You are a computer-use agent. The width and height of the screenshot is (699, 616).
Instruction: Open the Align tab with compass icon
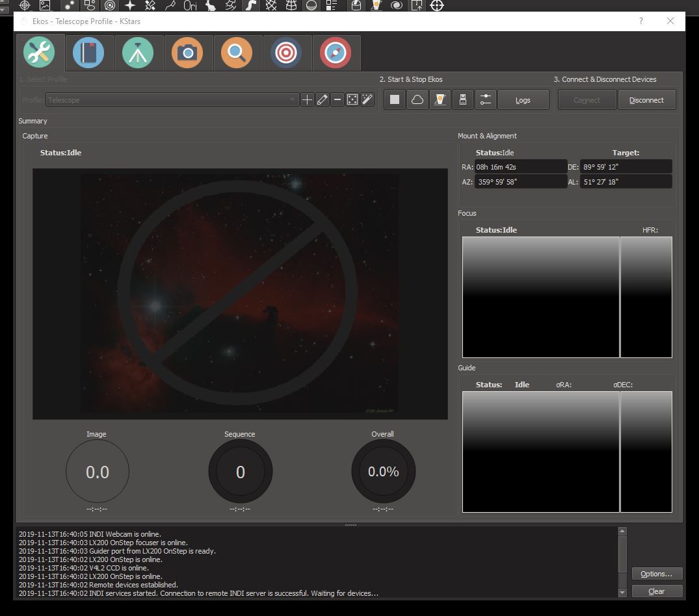336,53
